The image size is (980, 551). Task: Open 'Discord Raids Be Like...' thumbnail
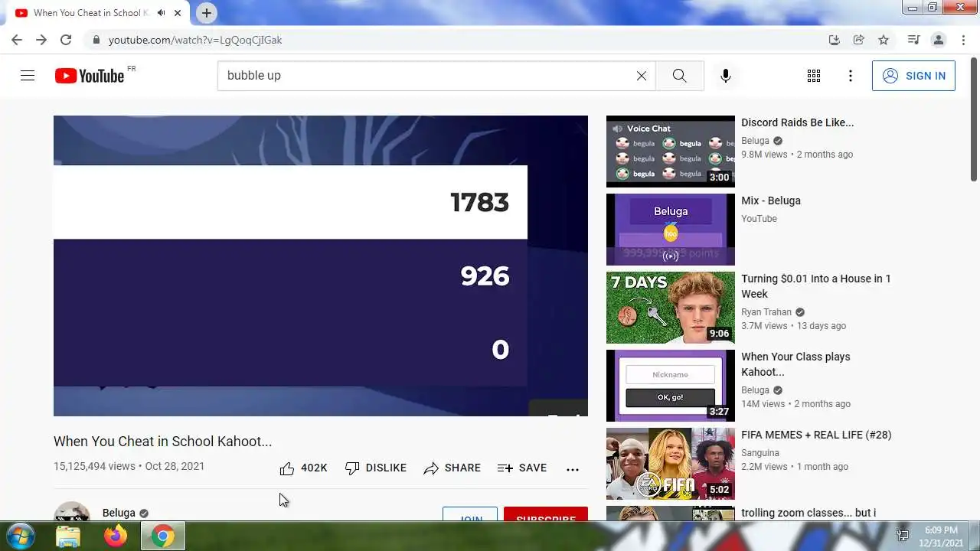tap(671, 152)
